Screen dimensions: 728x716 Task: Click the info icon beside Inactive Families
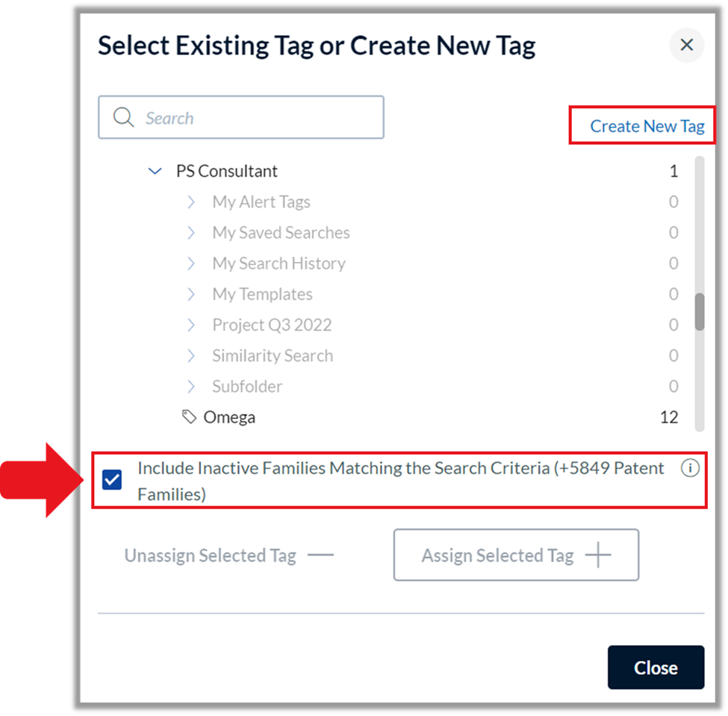(x=690, y=467)
